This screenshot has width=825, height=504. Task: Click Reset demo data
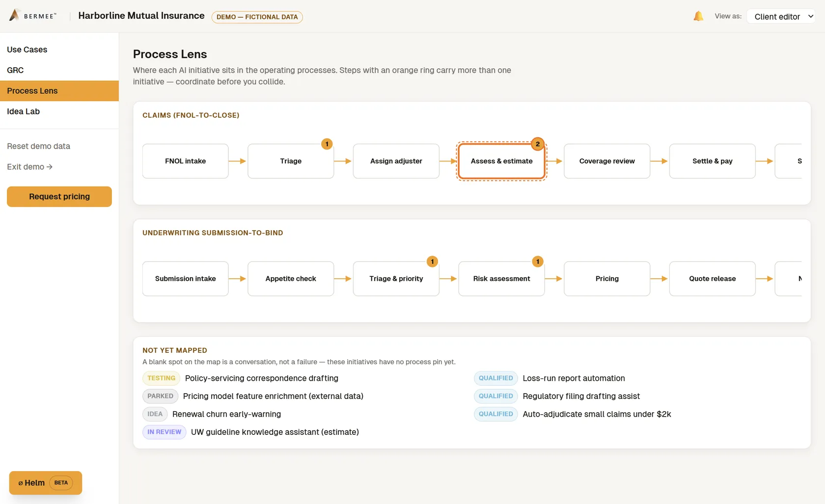tap(38, 146)
